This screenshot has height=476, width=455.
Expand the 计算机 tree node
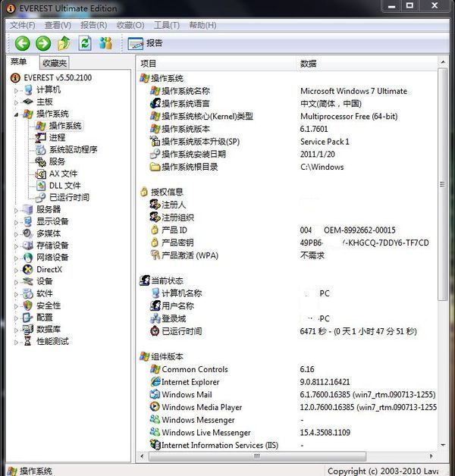pos(16,90)
